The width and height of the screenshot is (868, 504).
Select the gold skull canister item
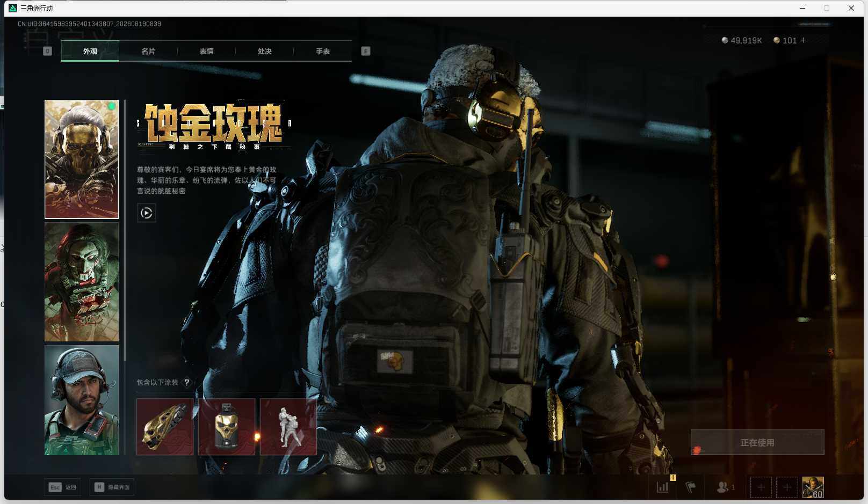[x=227, y=427]
